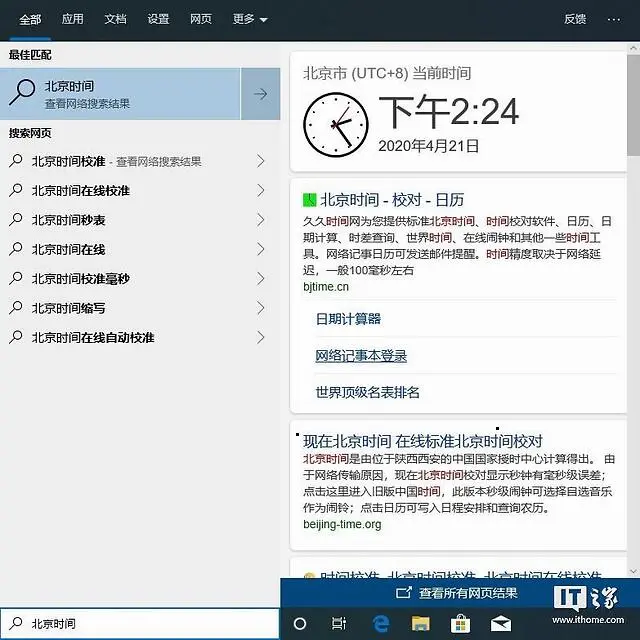The width and height of the screenshot is (640, 640).
Task: Expand chevron for 北京时间在线自动校准
Action: (x=261, y=338)
